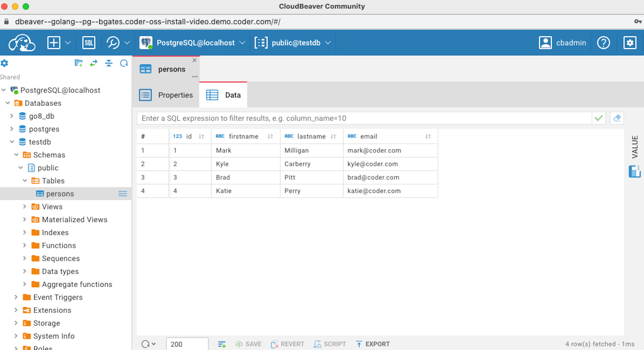Select the persons tab
Image resolution: width=644 pixels, height=350 pixels.
coord(166,69)
